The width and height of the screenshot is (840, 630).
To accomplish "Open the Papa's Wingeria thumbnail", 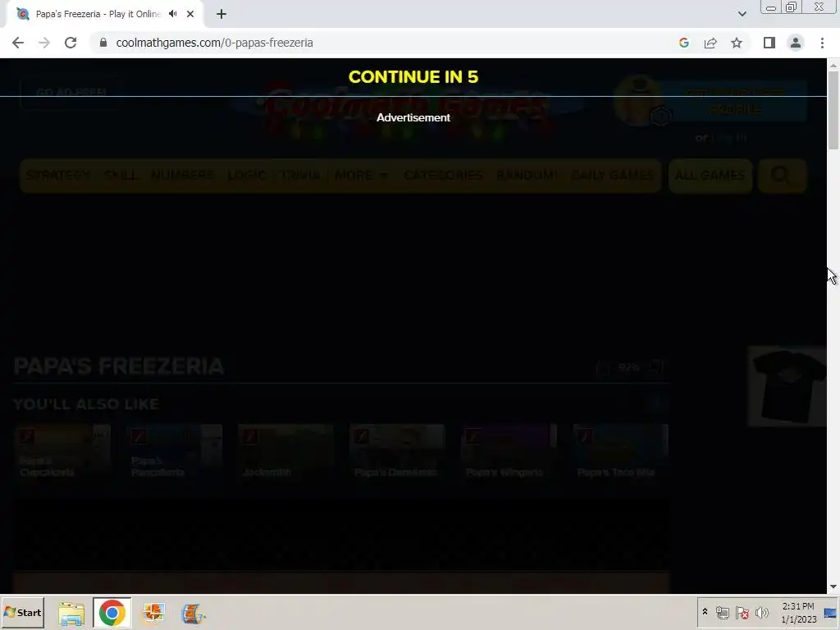I will pyautogui.click(x=509, y=453).
